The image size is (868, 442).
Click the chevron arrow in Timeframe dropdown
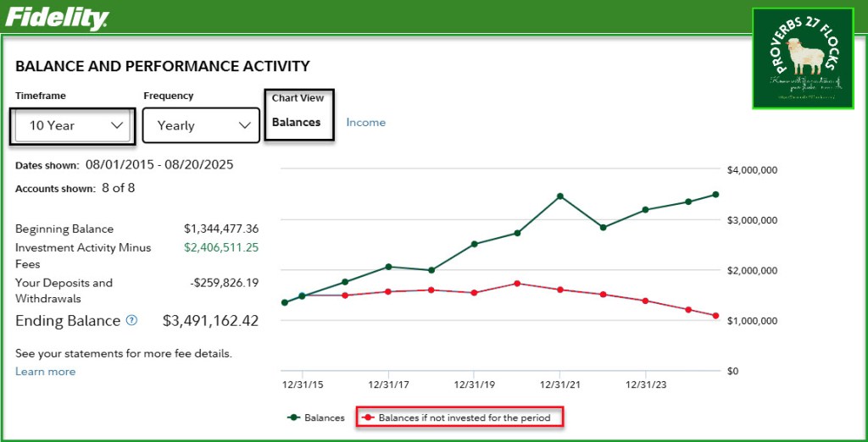[117, 125]
